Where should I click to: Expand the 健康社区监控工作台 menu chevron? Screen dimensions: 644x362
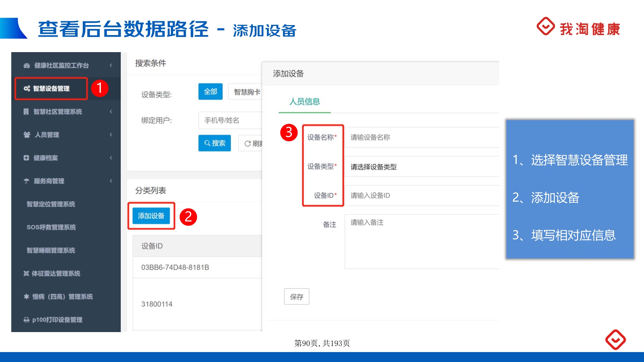111,65
